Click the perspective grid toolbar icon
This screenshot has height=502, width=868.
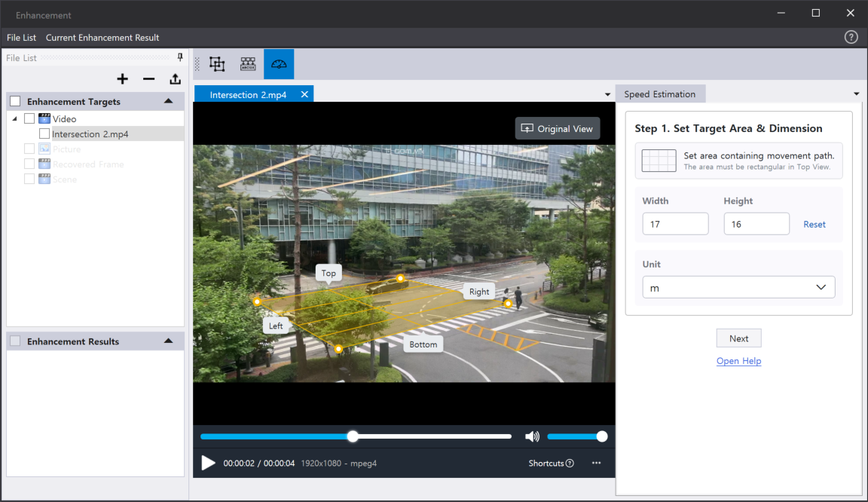(x=217, y=65)
